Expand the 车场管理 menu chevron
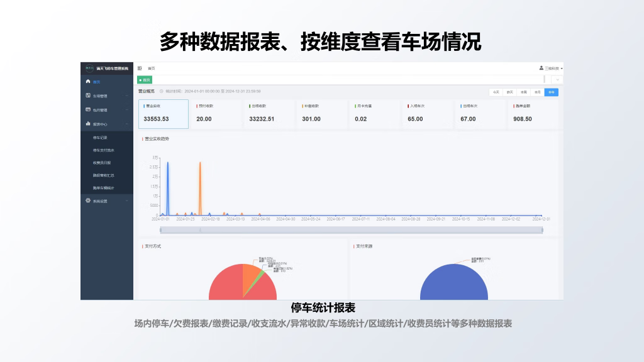 pyautogui.click(x=127, y=96)
